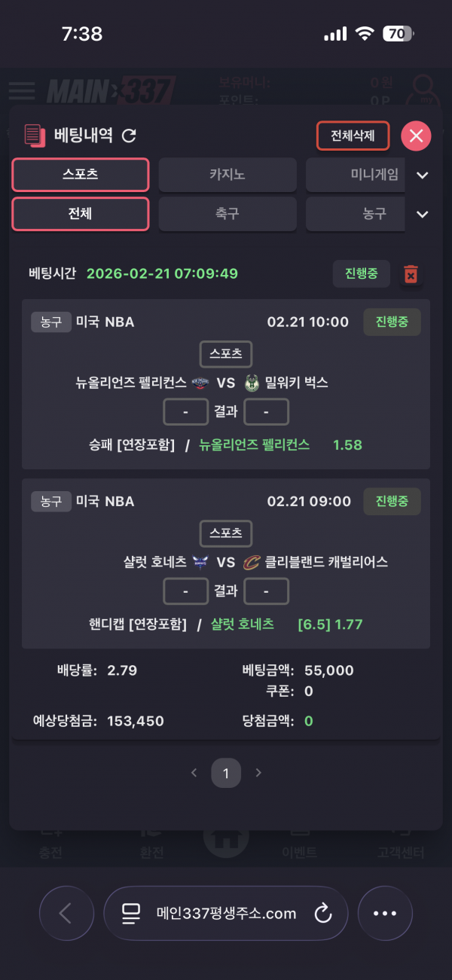Switch to the 미니게임 tab
This screenshot has width=452, height=980.
[x=358, y=175]
